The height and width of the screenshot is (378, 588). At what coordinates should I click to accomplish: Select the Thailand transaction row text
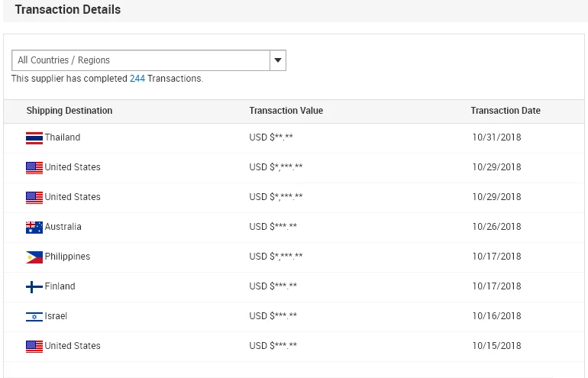[x=63, y=137]
